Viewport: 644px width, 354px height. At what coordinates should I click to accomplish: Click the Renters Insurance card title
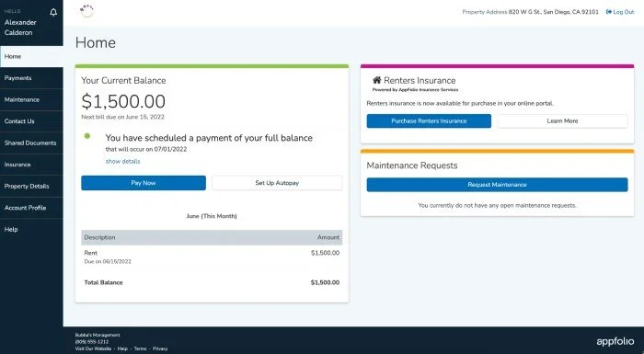[x=420, y=81]
